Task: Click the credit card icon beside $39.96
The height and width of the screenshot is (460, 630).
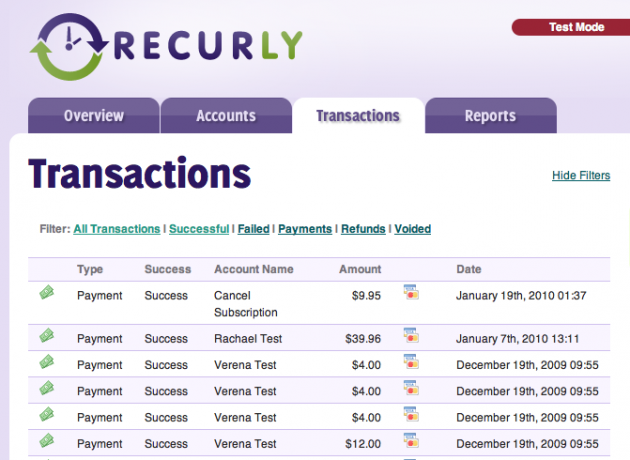Action: tap(411, 337)
